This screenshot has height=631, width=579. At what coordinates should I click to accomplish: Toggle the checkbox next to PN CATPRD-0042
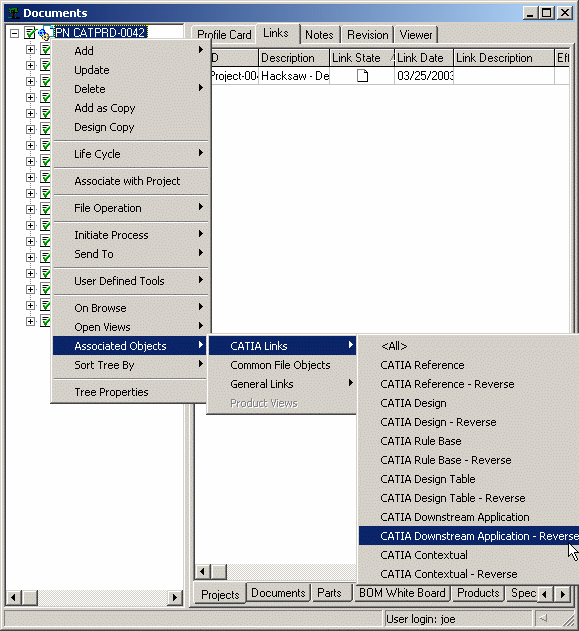[x=30, y=33]
